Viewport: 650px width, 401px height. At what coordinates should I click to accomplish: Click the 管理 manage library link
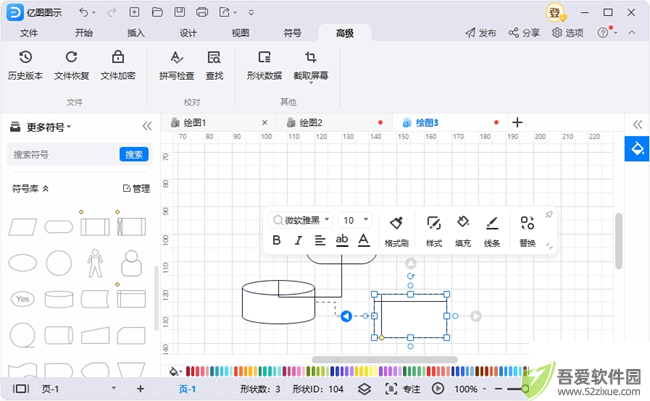tap(136, 189)
